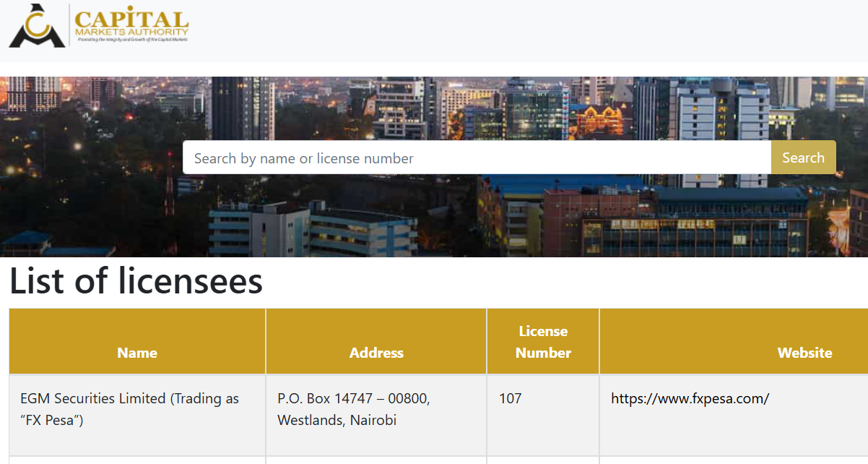Screen dimensions: 868x464
Task: Click the "Markets Authority" text in the logo
Action: (x=131, y=31)
